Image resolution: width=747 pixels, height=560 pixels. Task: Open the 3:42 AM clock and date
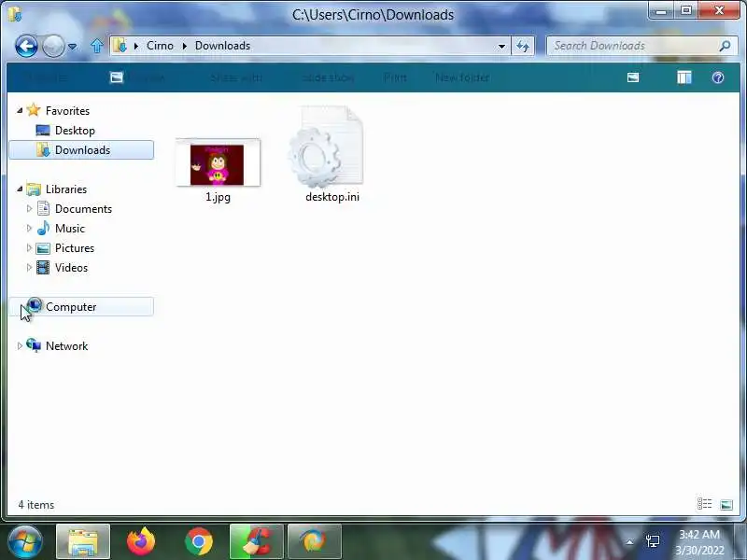click(699, 542)
